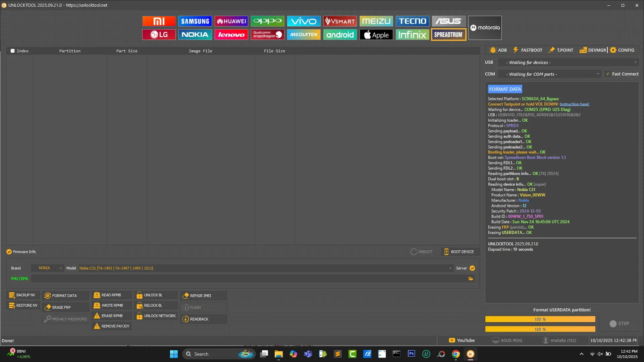Toggle the Server check indicator

[472, 268]
